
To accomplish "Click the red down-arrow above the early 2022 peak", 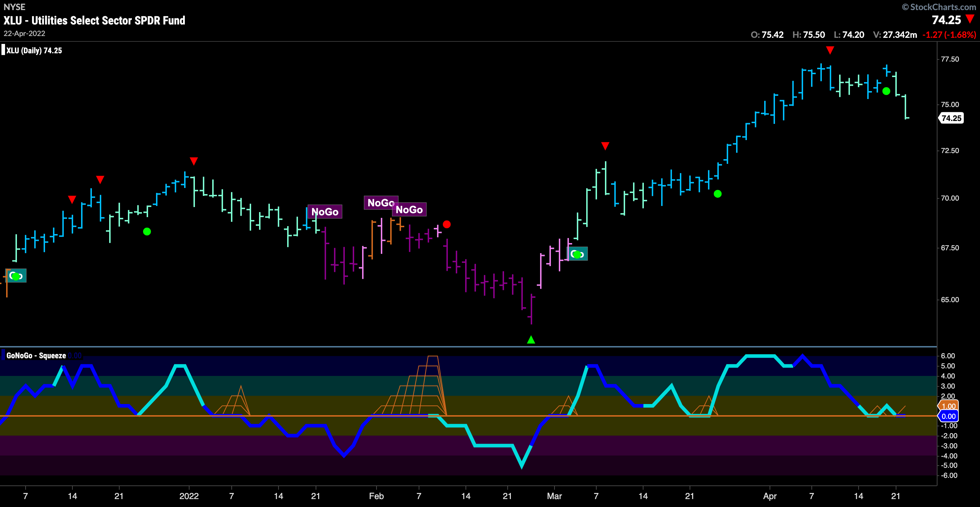I will coord(193,161).
